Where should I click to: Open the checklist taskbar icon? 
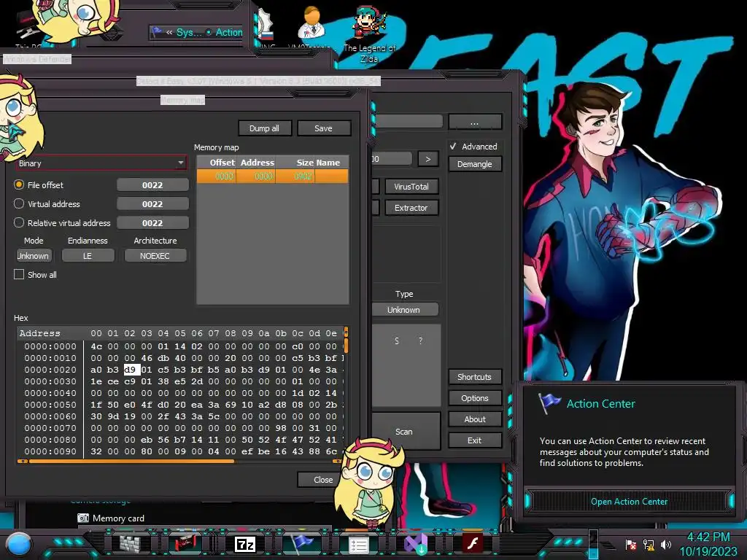358,544
